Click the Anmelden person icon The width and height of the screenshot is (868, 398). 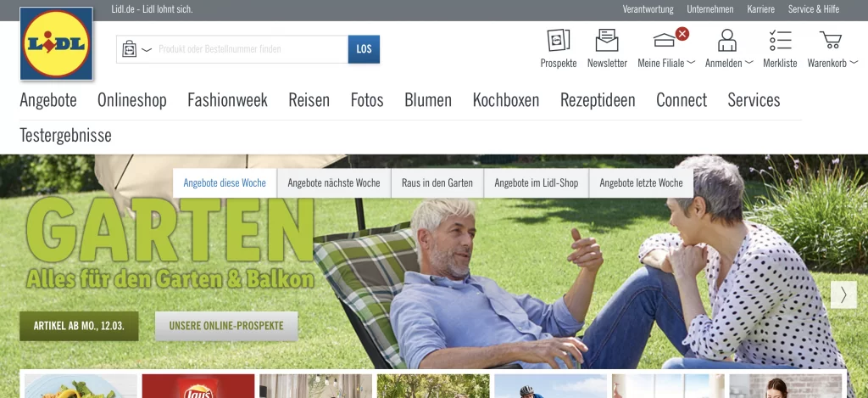point(726,41)
